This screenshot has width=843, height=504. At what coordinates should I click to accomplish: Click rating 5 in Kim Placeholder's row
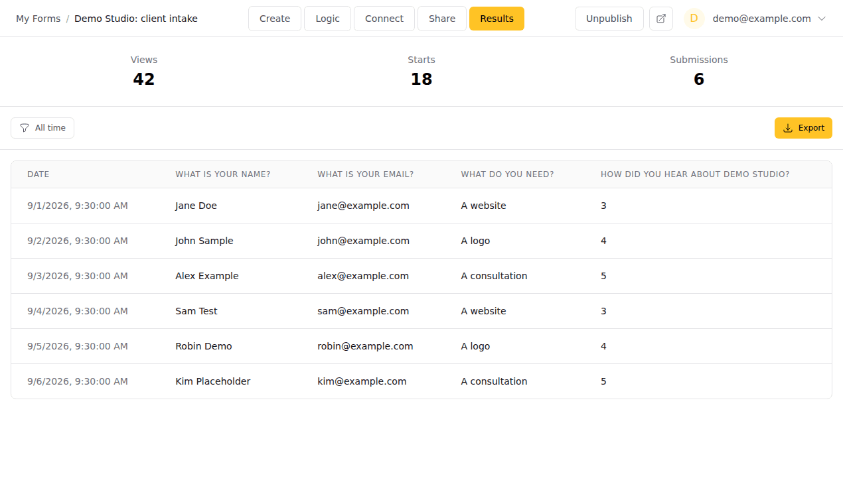click(603, 381)
